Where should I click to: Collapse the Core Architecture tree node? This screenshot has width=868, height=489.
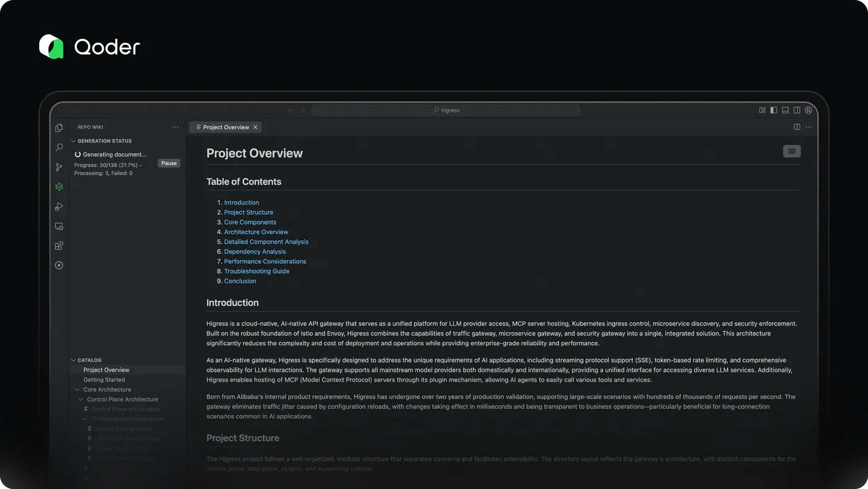pyautogui.click(x=77, y=390)
